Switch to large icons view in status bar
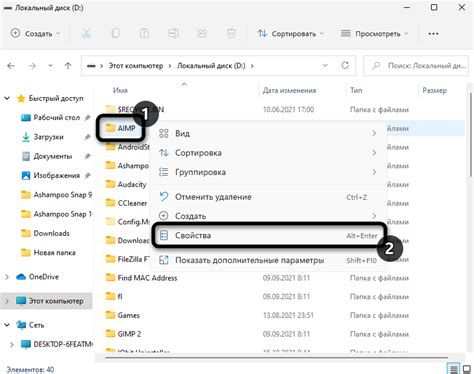 [x=467, y=369]
